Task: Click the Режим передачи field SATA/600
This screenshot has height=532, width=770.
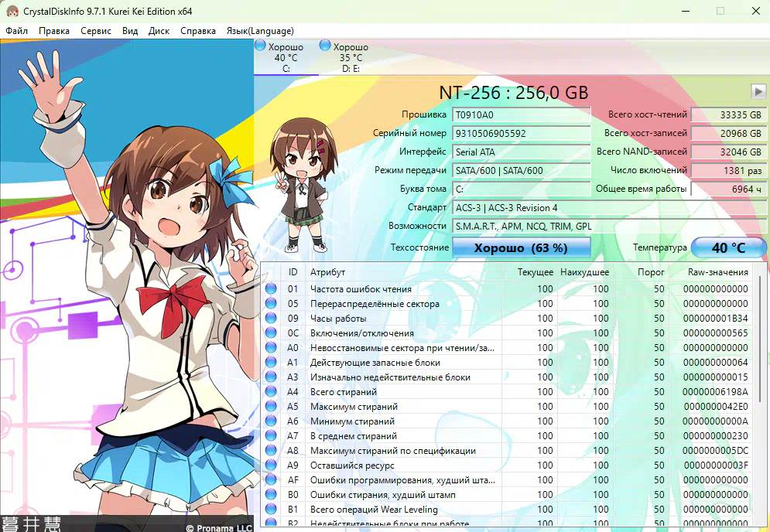Action: (521, 171)
